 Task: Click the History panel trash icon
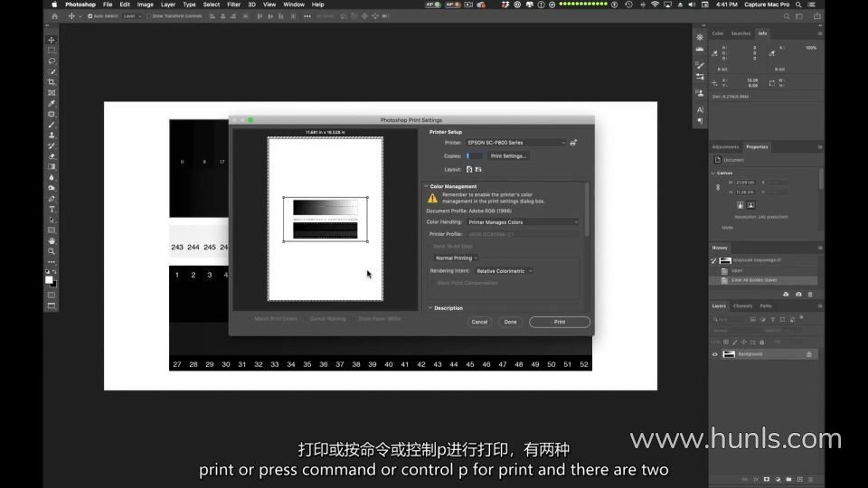(x=810, y=295)
